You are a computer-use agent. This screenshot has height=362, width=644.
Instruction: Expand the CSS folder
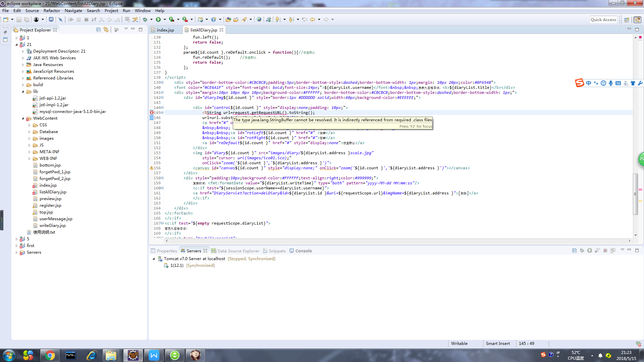pos(29,125)
